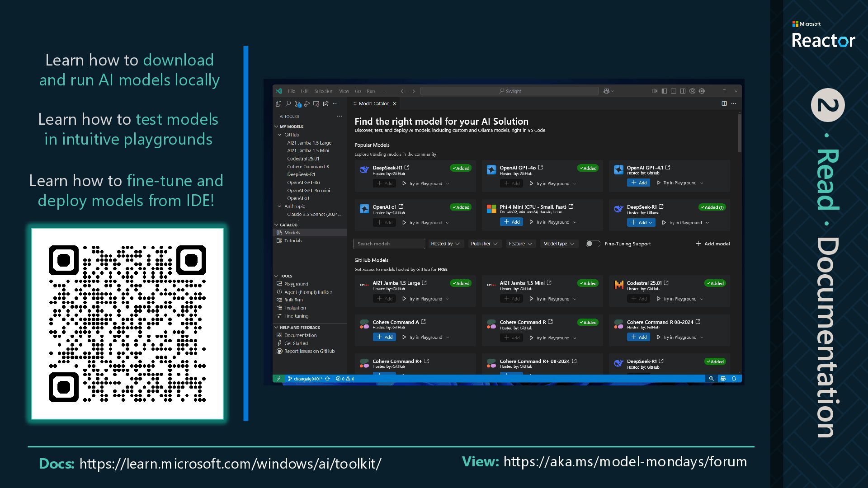Collapse the MY MODELS section
The width and height of the screenshot is (868, 488).
click(276, 127)
